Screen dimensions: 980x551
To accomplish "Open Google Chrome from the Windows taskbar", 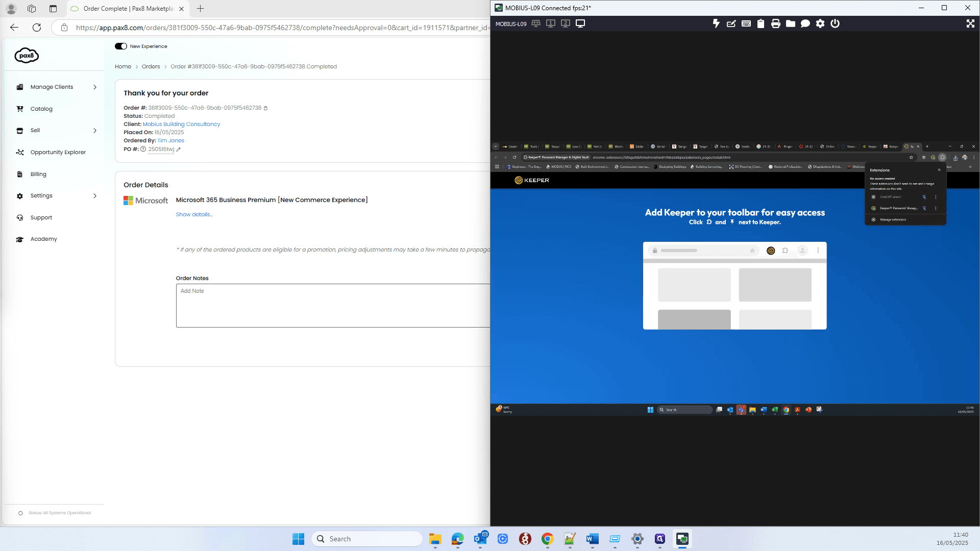I will 547,539.
